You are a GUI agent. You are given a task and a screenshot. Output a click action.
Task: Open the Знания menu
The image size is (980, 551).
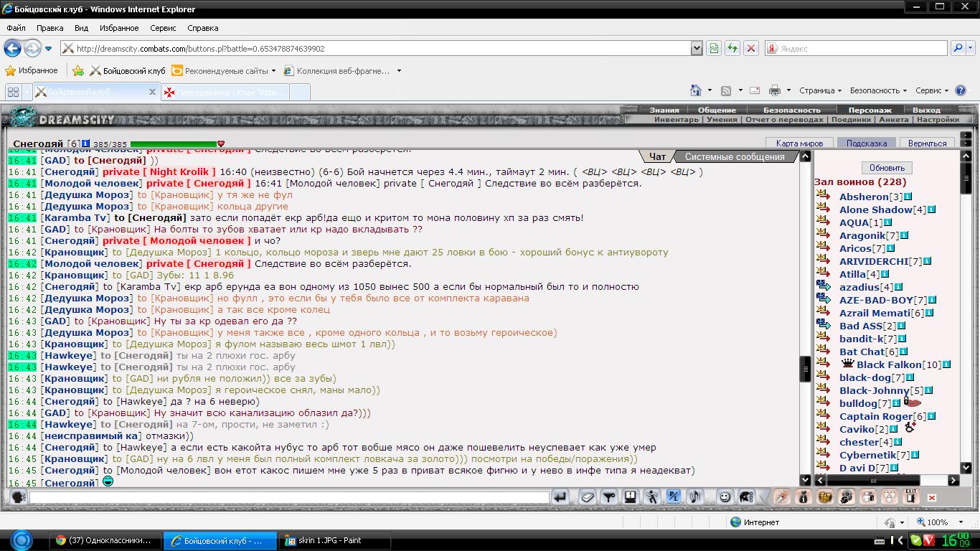coord(664,110)
